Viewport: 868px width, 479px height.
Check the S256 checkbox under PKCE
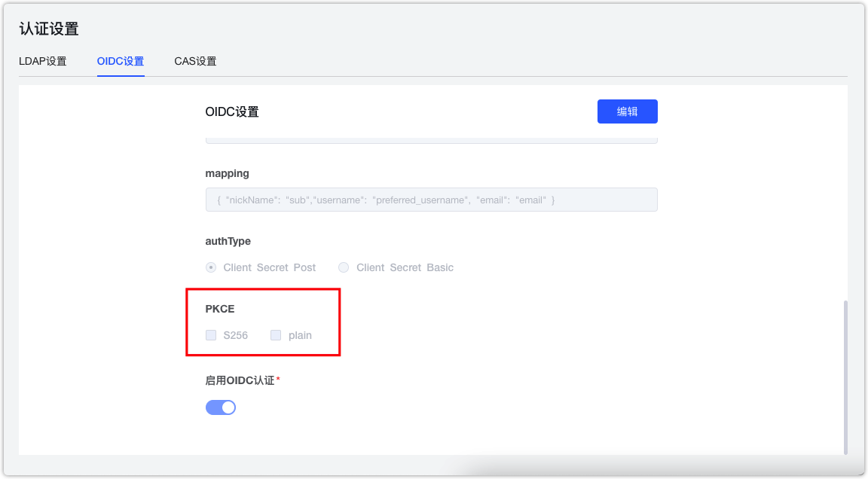pyautogui.click(x=211, y=334)
